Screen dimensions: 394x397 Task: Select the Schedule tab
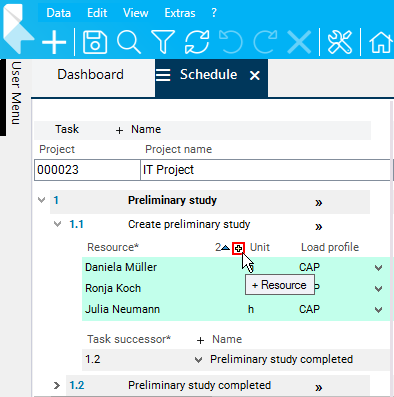click(x=209, y=74)
